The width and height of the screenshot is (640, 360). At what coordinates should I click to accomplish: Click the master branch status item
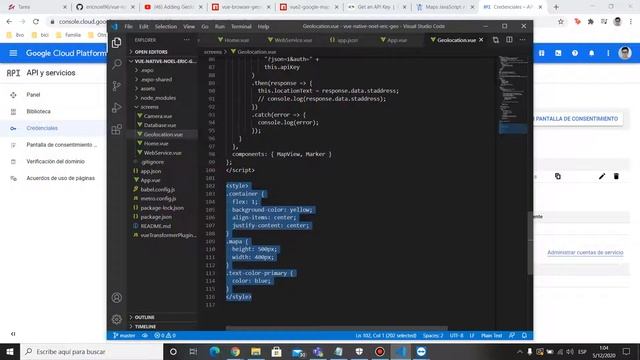(124, 336)
